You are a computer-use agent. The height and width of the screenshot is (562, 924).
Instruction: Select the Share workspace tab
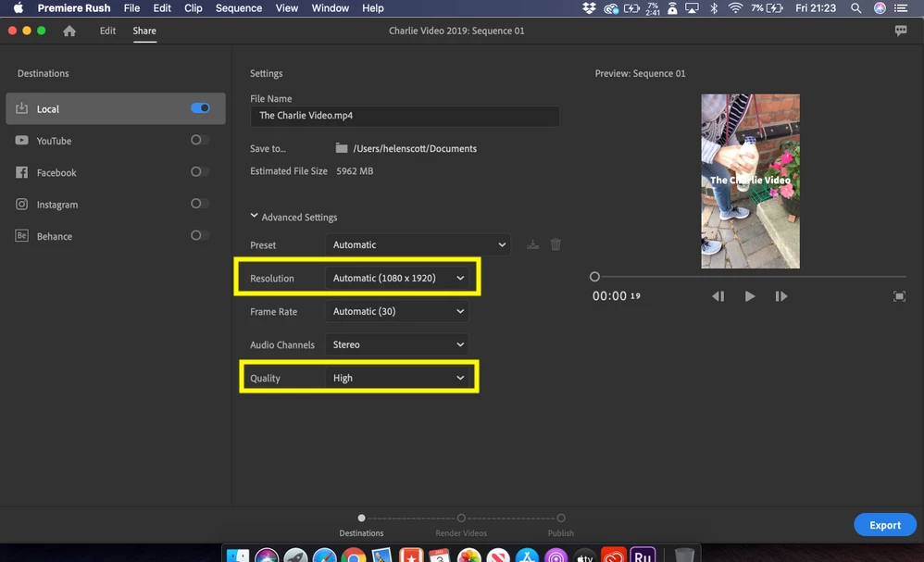(x=144, y=31)
